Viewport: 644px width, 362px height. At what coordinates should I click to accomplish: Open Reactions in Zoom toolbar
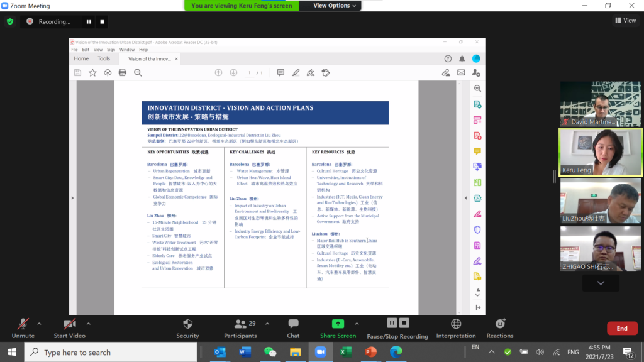coord(500,324)
